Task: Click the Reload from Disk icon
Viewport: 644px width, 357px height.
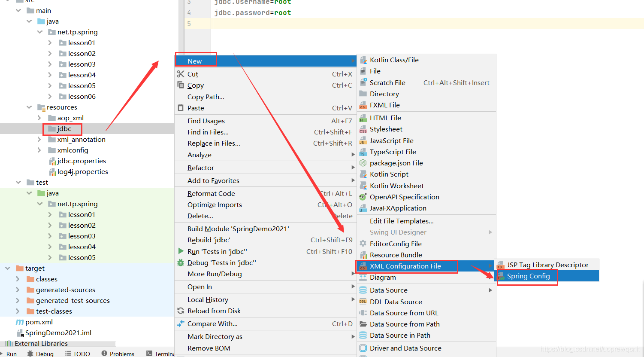Action: coord(181,311)
